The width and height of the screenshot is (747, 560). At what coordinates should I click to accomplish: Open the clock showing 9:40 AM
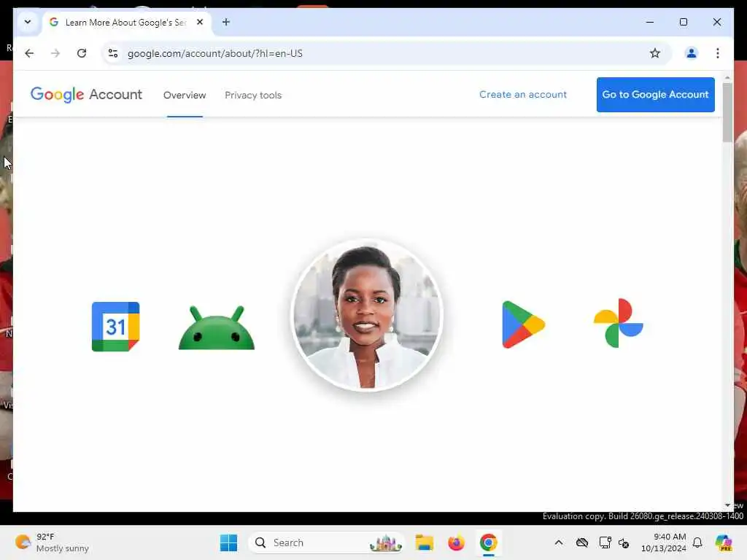664,542
